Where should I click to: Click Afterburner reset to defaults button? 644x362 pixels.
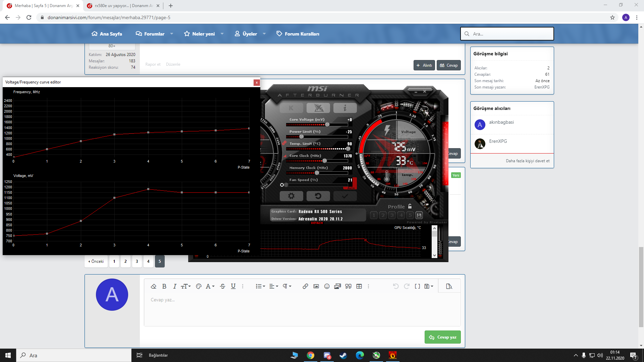coord(318,196)
